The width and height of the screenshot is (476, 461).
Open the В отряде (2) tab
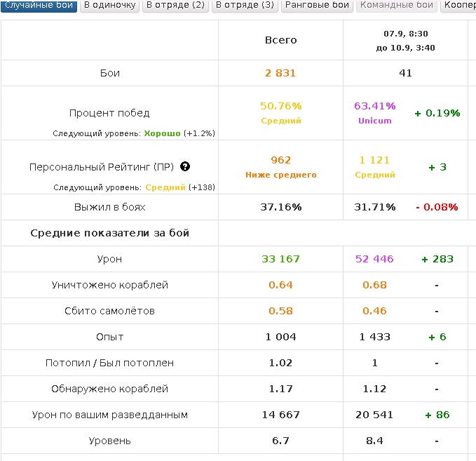click(175, 6)
